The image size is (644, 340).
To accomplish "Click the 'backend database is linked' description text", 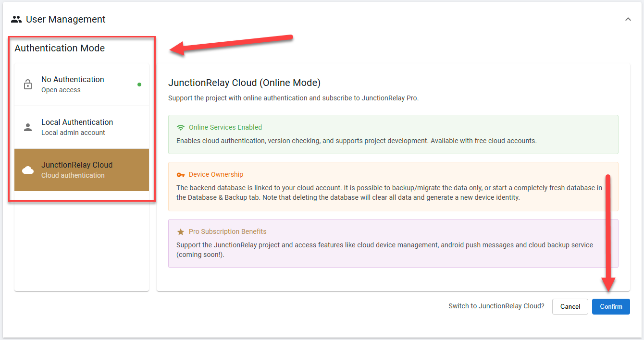I will click(x=389, y=193).
